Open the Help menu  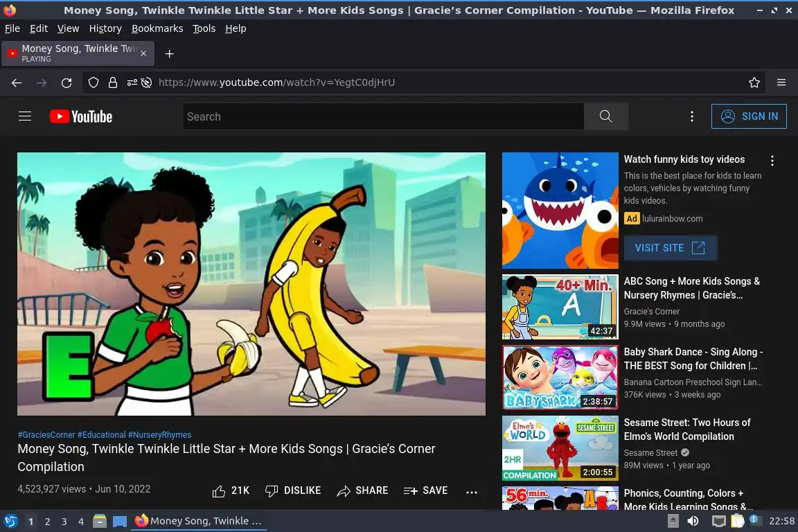point(236,28)
